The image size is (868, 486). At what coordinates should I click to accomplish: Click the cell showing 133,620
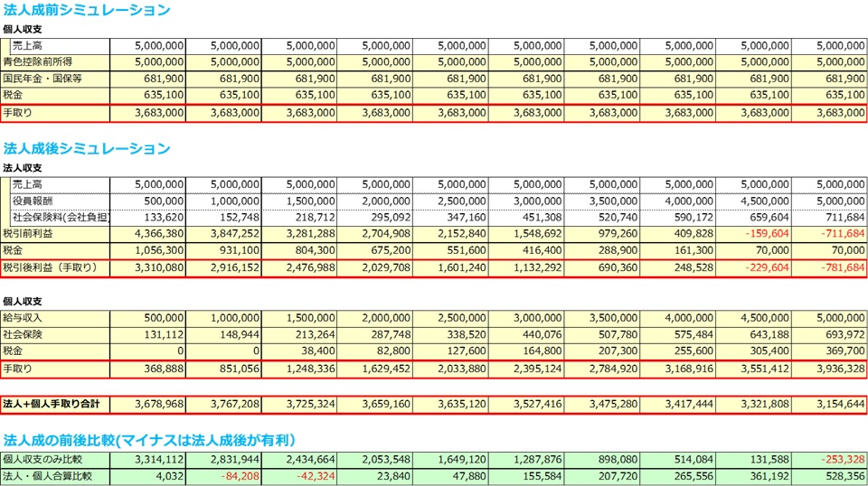(x=147, y=218)
